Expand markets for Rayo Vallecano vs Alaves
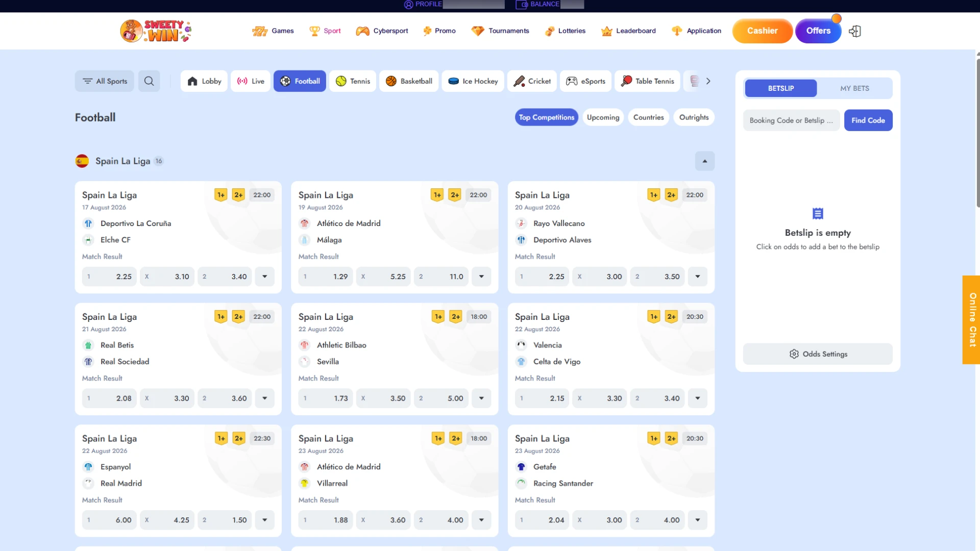The width and height of the screenshot is (980, 551). (697, 277)
